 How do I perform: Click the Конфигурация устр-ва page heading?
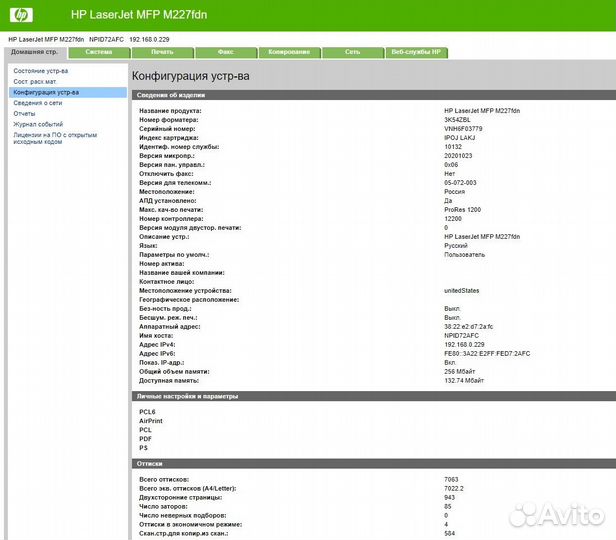(191, 76)
